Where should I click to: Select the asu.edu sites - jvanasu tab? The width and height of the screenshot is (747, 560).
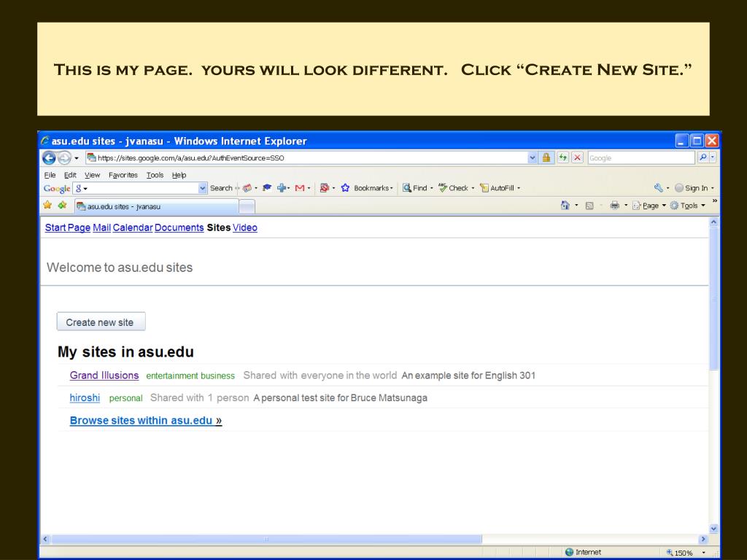pyautogui.click(x=156, y=206)
